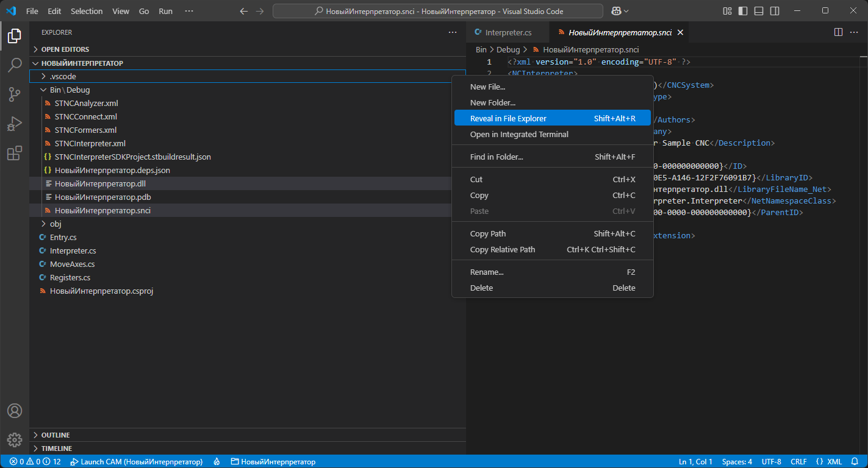Expand the Timeline section
The image size is (868, 468).
tap(247, 448)
